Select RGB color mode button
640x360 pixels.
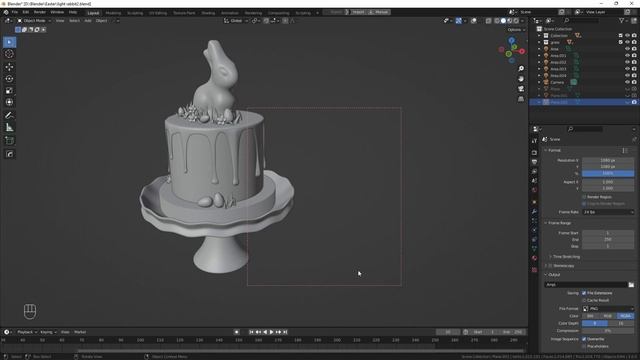[x=608, y=316]
